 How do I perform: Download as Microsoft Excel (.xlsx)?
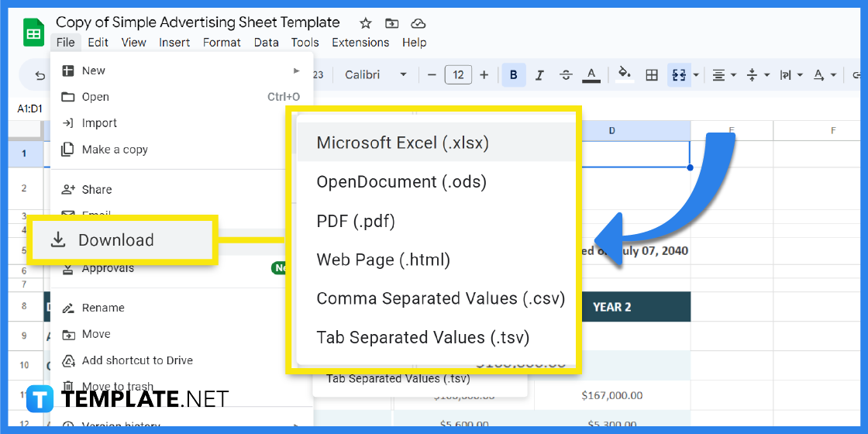coord(435,143)
